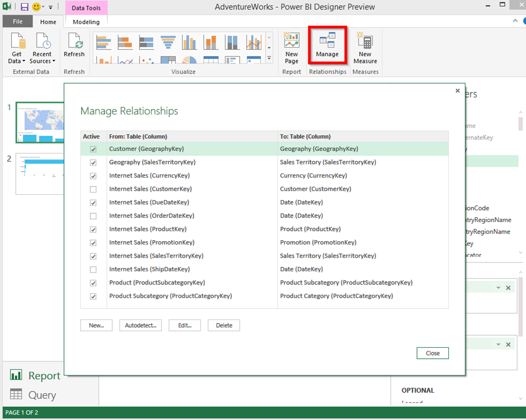Select Internet Sales (SalesTerritoryKey) relationship row
This screenshot has width=526, height=420.
[x=264, y=256]
